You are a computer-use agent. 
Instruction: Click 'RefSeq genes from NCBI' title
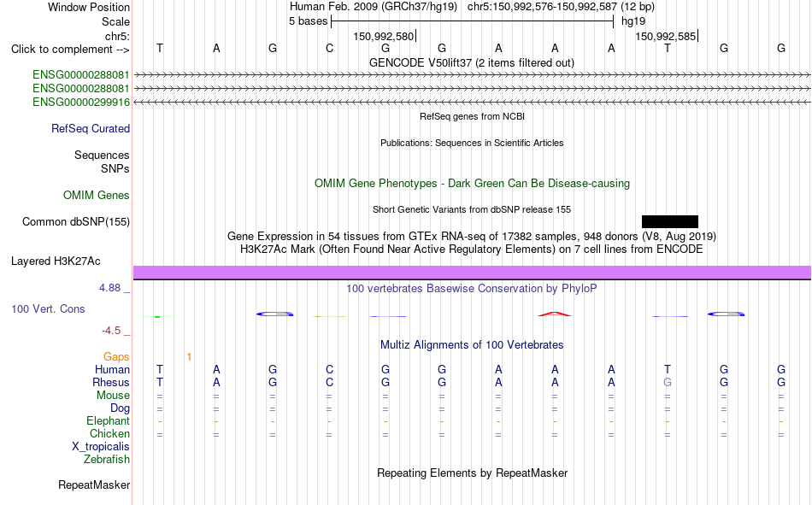click(x=472, y=116)
